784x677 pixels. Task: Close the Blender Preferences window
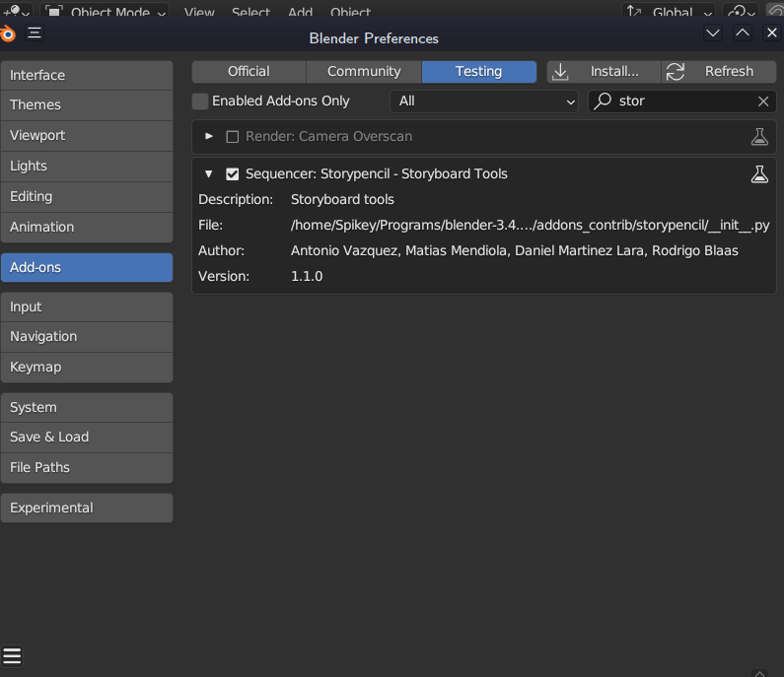(772, 33)
